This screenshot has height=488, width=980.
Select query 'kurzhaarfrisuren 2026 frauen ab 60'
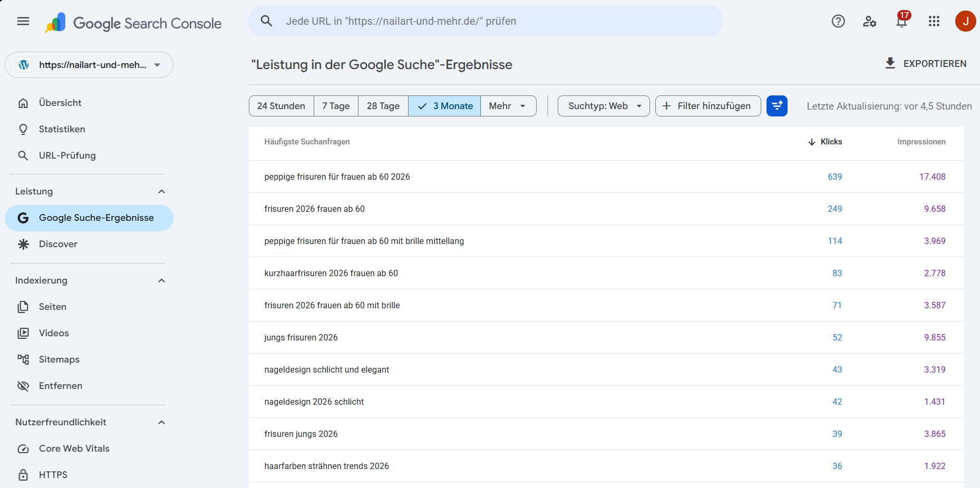tap(331, 273)
